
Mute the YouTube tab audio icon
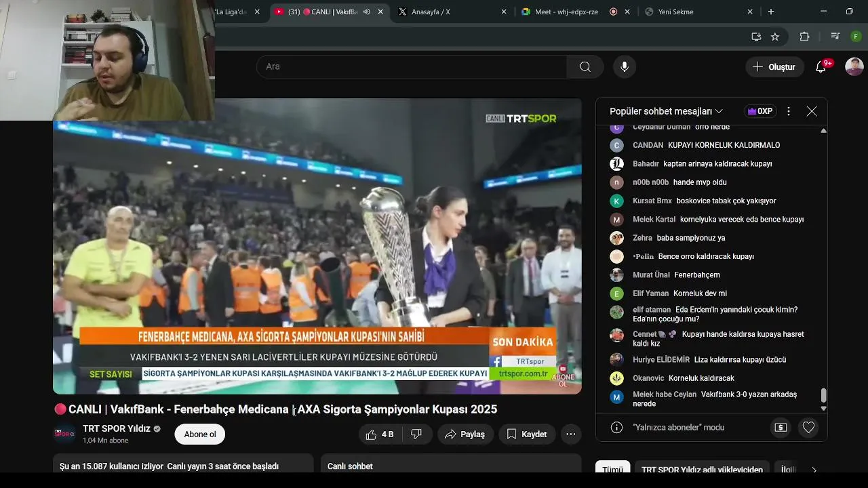pos(367,12)
